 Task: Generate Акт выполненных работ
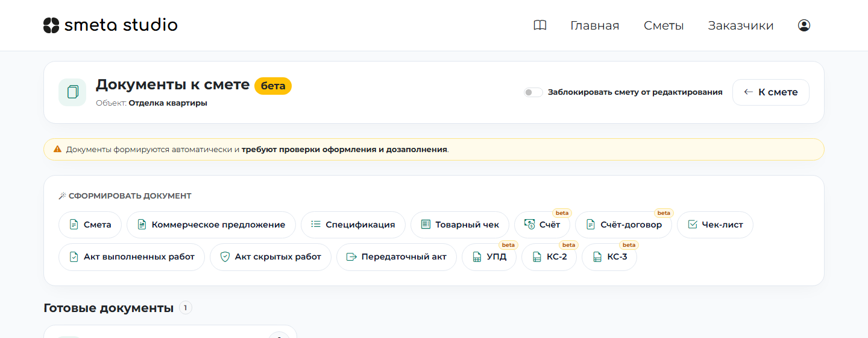pyautogui.click(x=131, y=257)
